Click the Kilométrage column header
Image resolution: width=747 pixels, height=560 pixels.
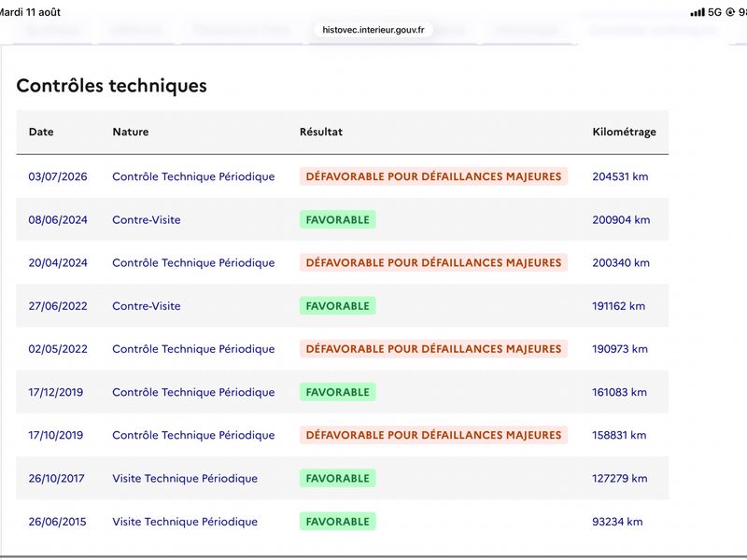(x=624, y=132)
